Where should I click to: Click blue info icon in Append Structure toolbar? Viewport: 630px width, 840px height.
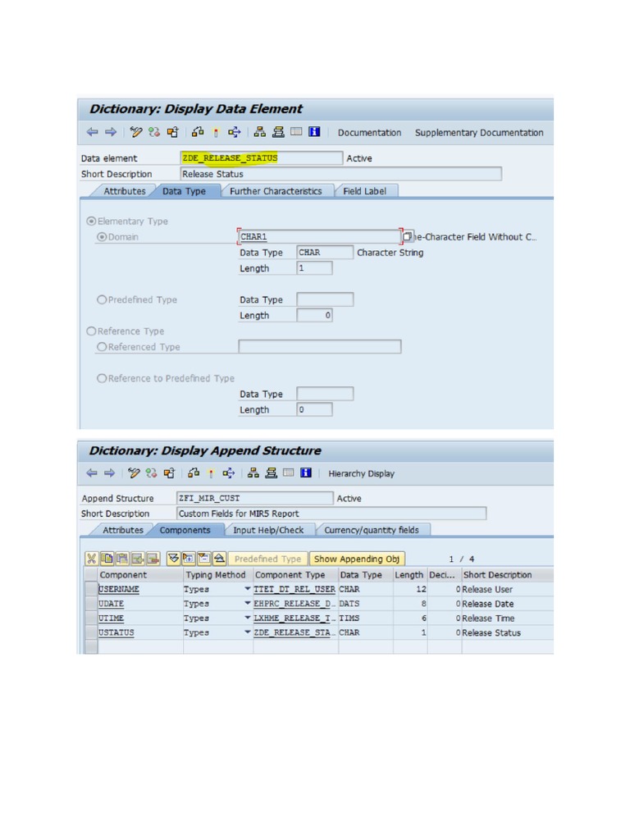click(305, 473)
